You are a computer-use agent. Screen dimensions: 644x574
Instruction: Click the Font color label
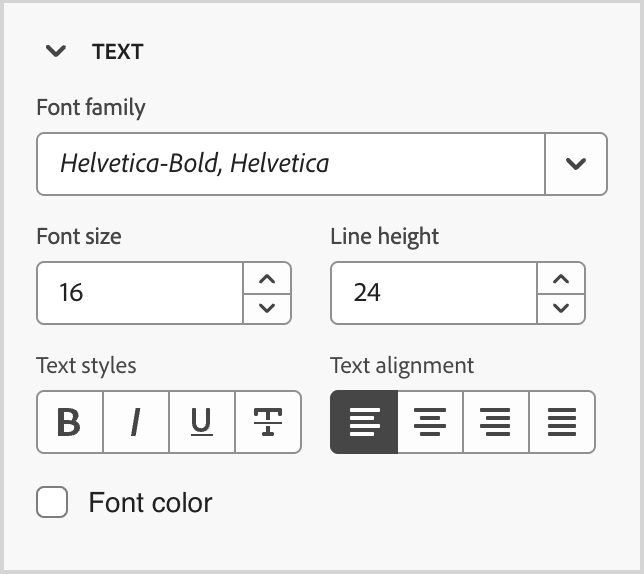(x=150, y=502)
